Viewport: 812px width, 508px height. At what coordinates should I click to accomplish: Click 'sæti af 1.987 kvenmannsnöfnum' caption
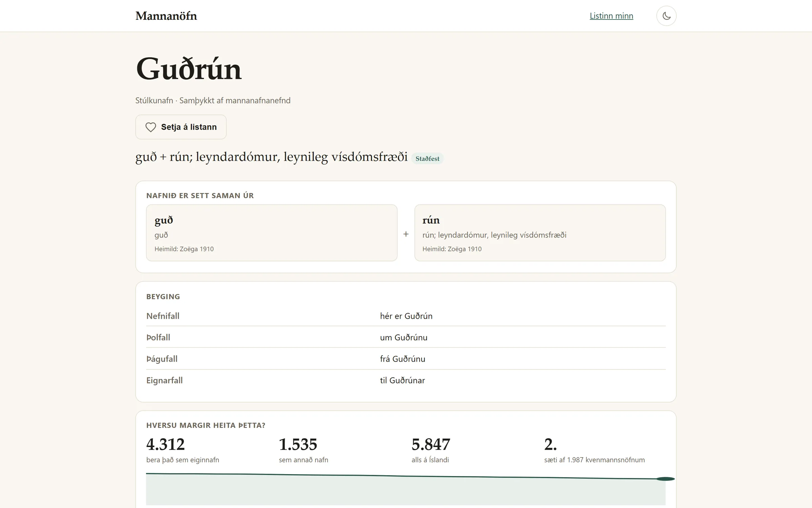tap(594, 460)
